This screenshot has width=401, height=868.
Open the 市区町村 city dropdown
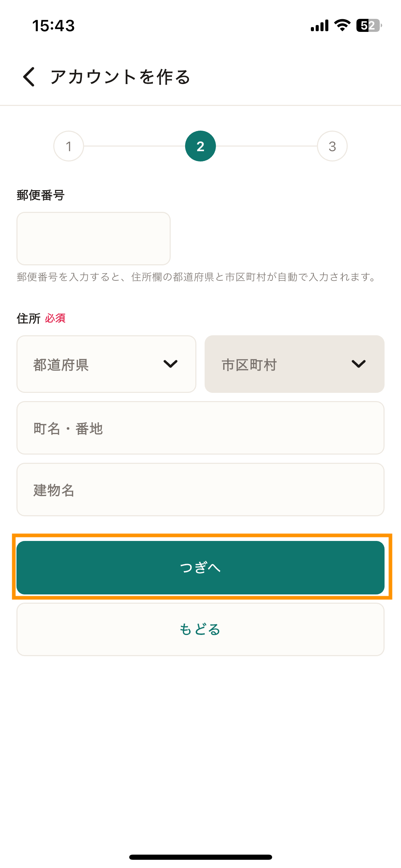pos(294,364)
